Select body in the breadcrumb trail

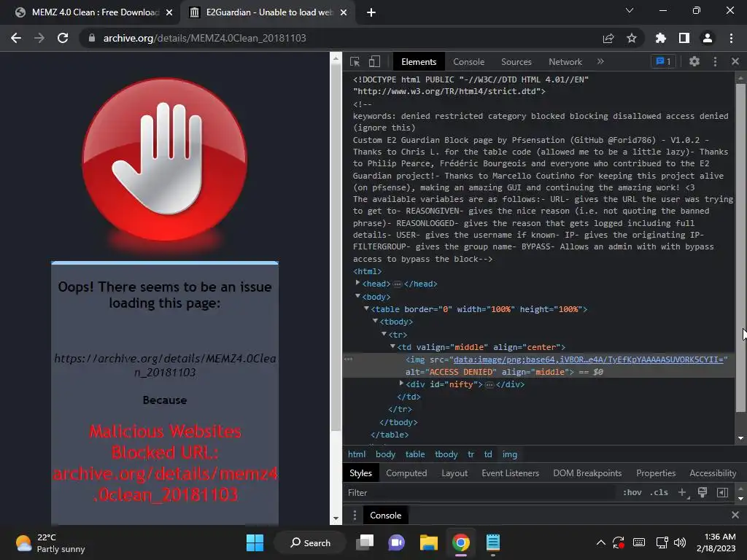pos(385,454)
